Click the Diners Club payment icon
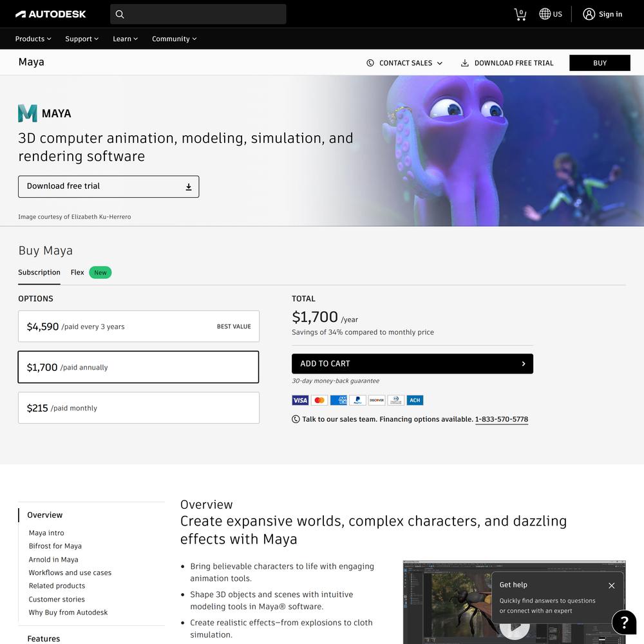This screenshot has height=644, width=644. click(x=395, y=400)
